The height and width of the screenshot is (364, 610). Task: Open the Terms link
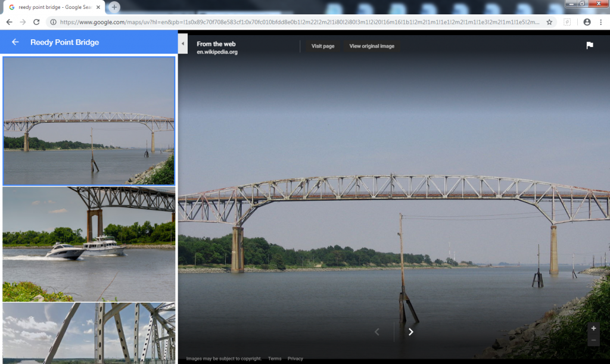pos(275,359)
